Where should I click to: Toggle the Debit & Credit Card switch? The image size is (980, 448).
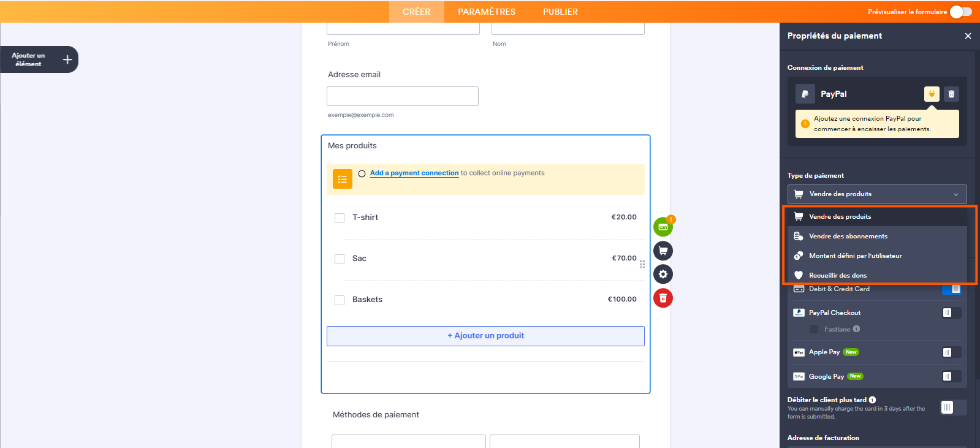pyautogui.click(x=952, y=289)
